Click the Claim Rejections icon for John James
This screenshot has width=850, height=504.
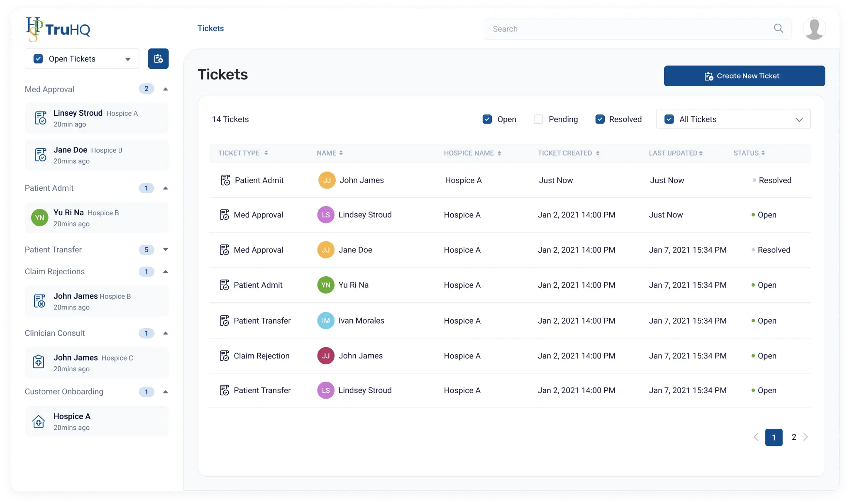(x=39, y=301)
